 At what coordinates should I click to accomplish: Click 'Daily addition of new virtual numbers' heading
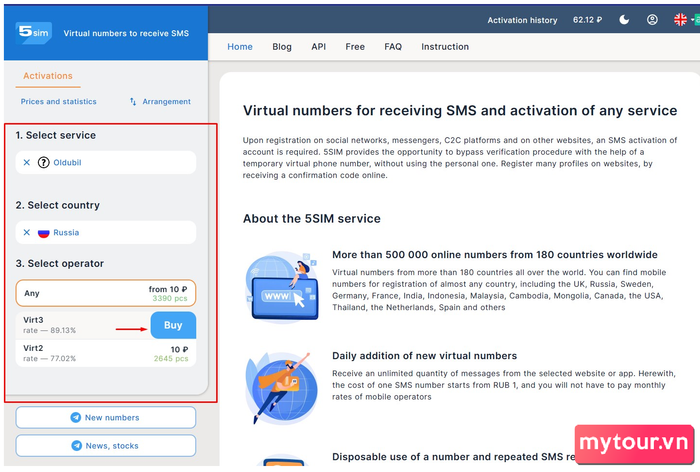point(425,356)
